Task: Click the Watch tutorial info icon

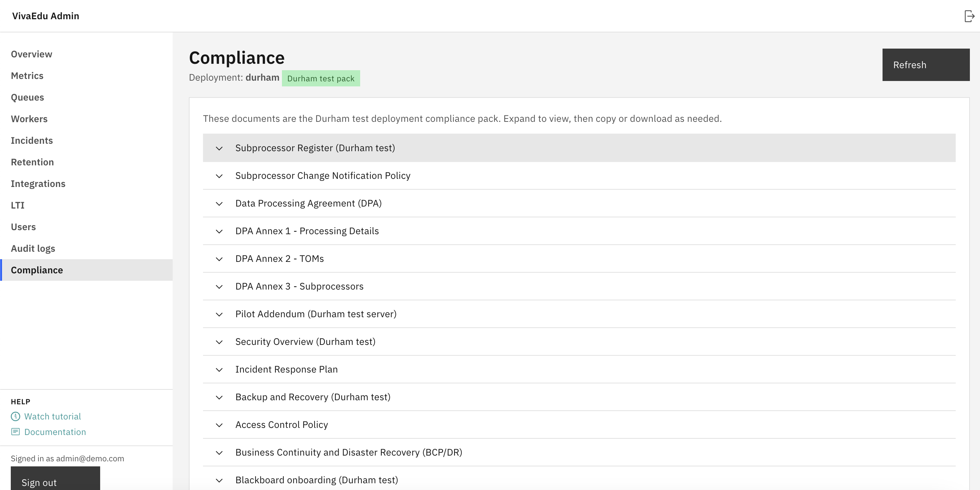Action: 15,416
